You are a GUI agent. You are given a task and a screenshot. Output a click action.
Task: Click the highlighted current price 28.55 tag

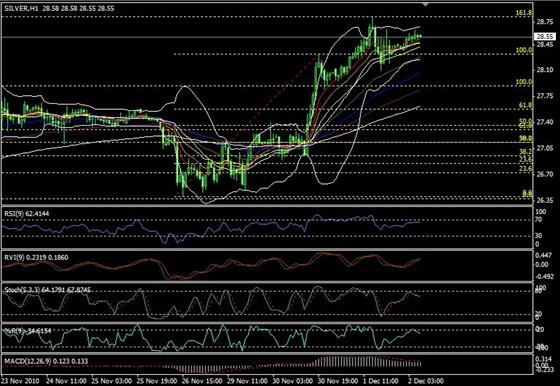pyautogui.click(x=545, y=36)
